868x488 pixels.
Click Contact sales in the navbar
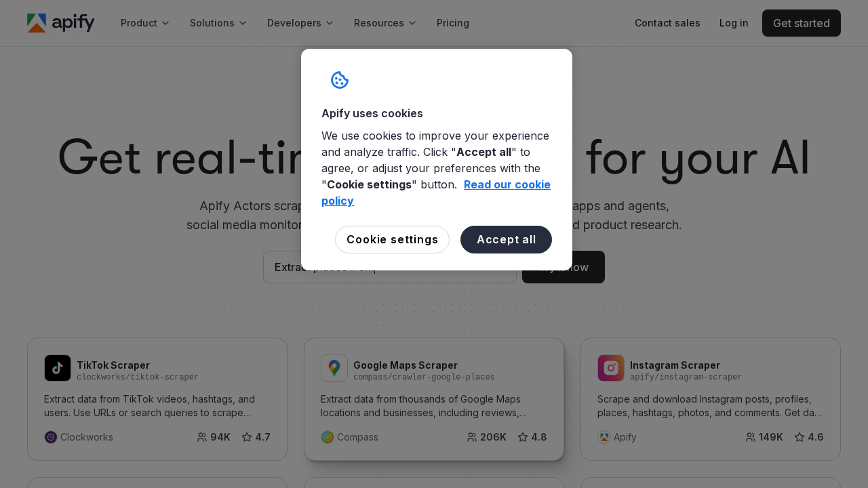coord(667,22)
